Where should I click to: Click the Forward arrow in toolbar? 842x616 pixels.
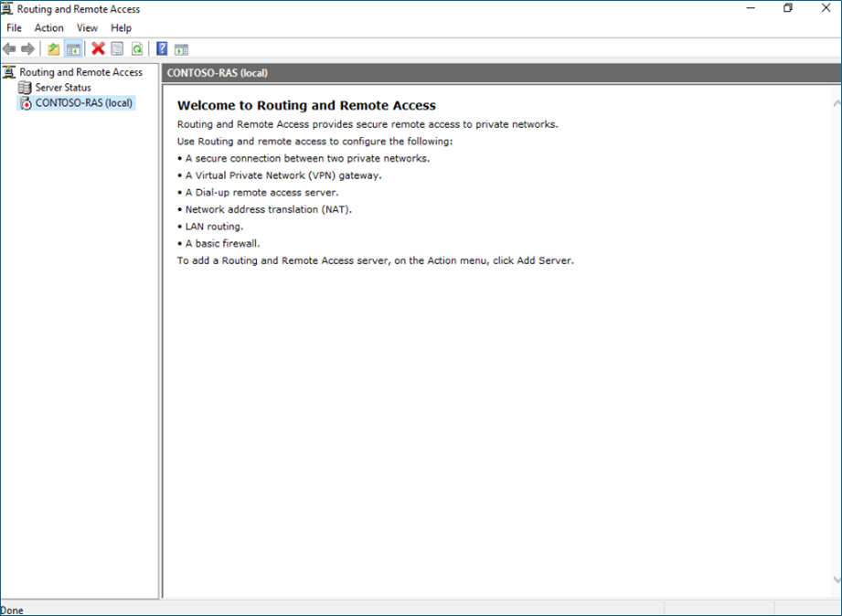pos(28,49)
